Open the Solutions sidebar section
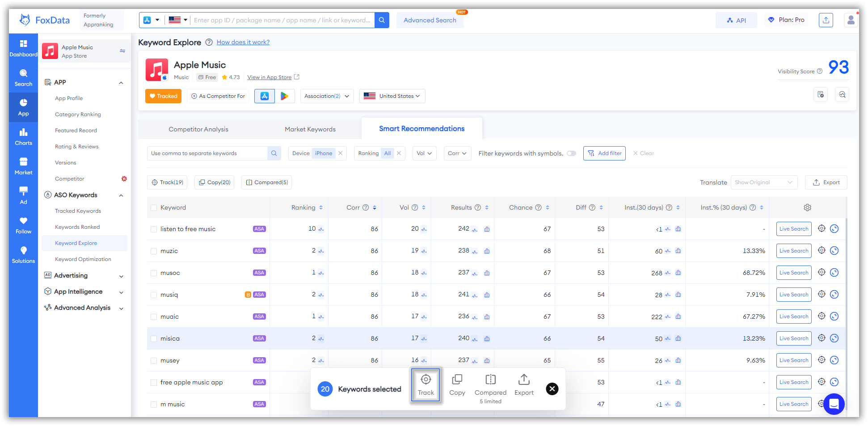This screenshot has width=868, height=426. pos(23,255)
